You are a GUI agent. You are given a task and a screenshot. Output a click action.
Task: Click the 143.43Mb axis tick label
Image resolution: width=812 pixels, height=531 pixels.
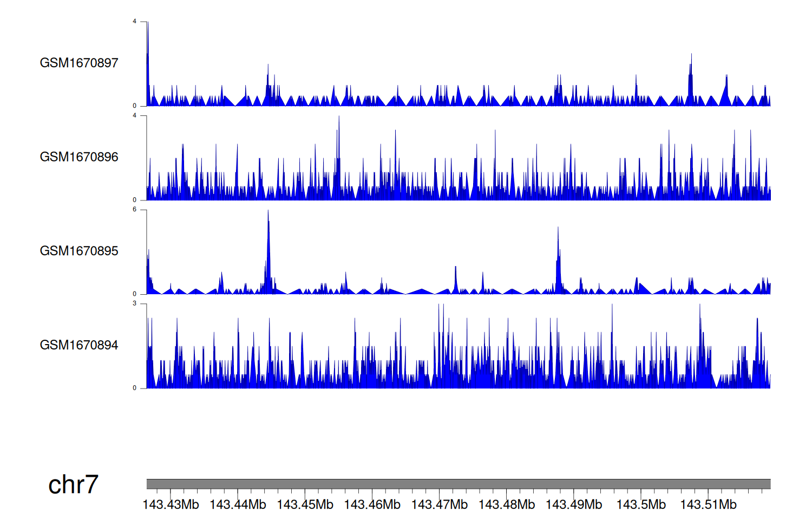171,505
